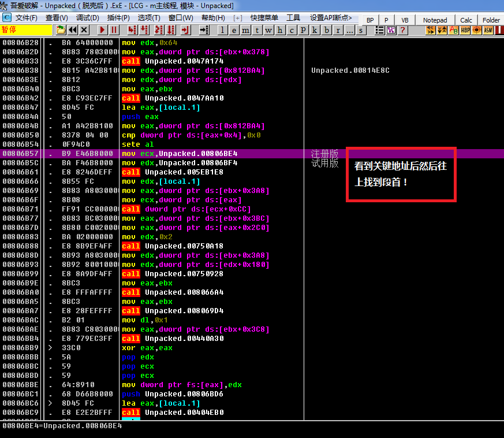This screenshot has height=438, width=504.
Task: Show Threads via 't' button
Action: pyautogui.click(x=257, y=30)
